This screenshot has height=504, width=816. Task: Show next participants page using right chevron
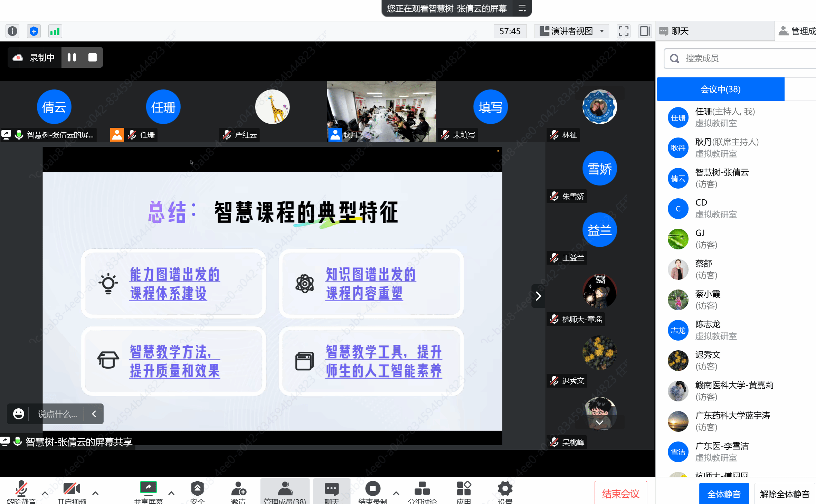[x=538, y=296]
